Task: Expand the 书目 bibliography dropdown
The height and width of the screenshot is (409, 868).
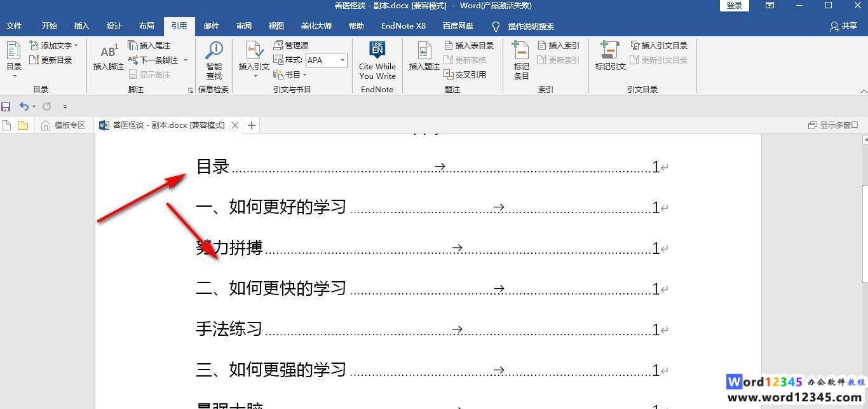Action: pyautogui.click(x=305, y=74)
